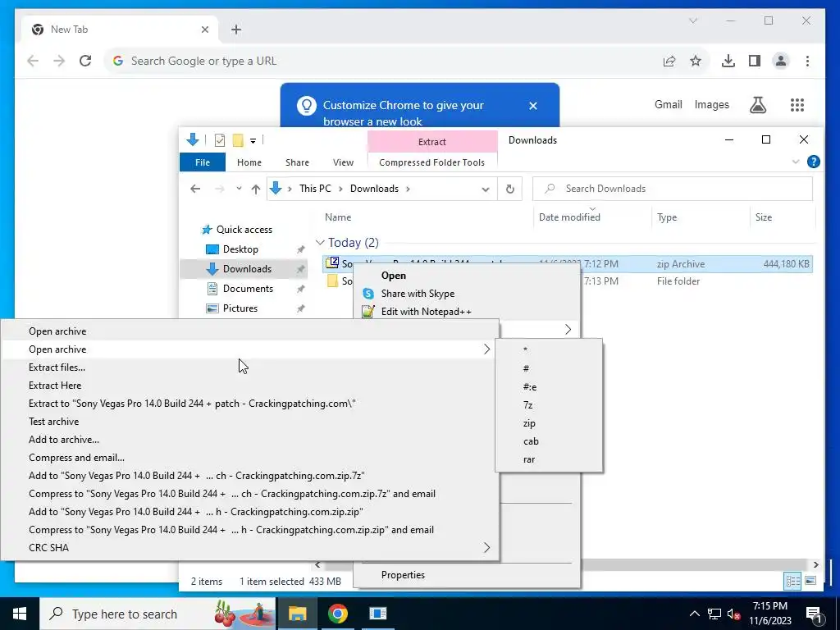Click Properties in the context menu

[466, 575]
